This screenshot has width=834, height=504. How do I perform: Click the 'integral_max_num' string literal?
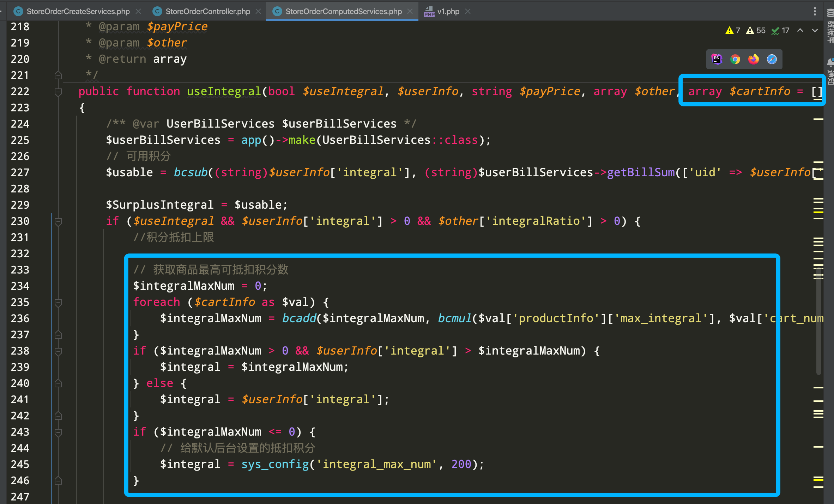376,464
